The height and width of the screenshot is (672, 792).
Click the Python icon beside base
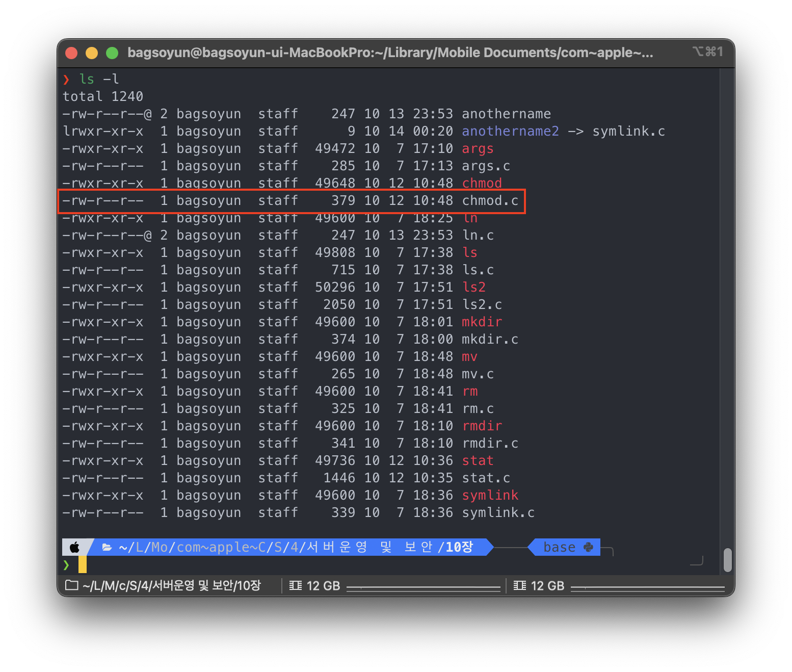(588, 547)
